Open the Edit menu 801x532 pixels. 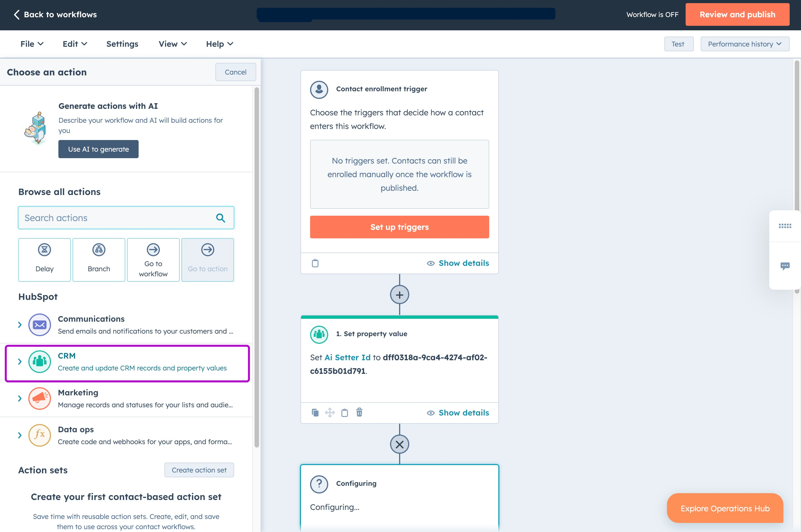pos(75,44)
